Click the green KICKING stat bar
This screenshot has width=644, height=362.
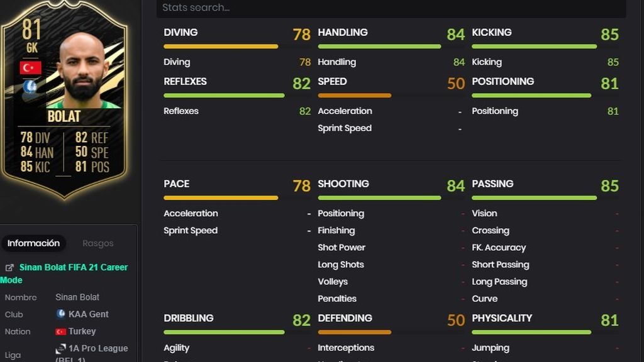tap(534, 47)
